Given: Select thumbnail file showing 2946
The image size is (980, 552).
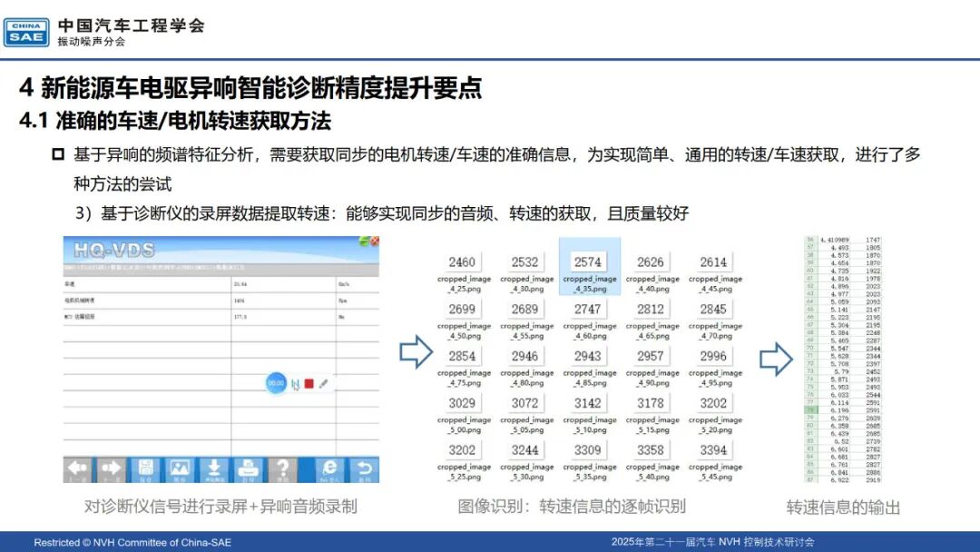Looking at the screenshot, I should (x=526, y=367).
